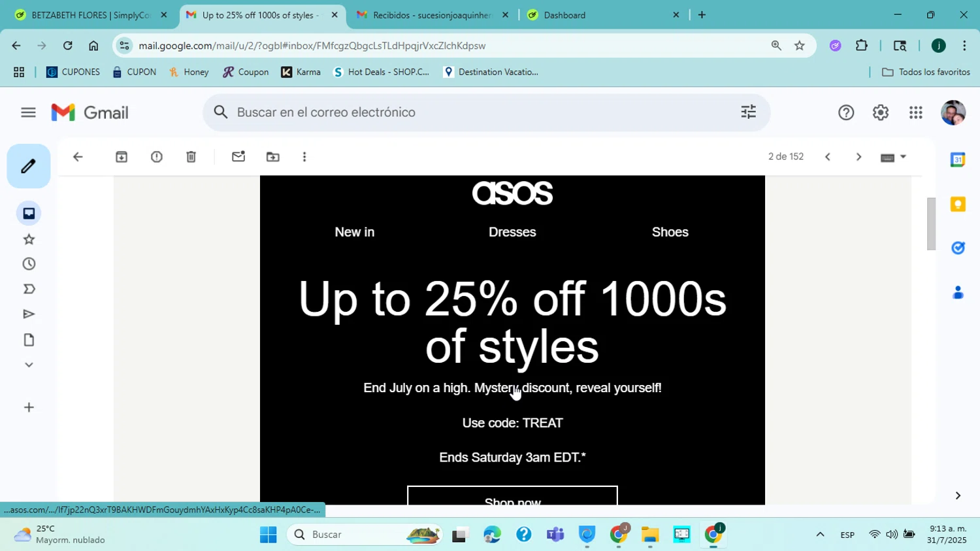Click the Shop now button
Image resolution: width=980 pixels, height=551 pixels.
pyautogui.click(x=512, y=496)
